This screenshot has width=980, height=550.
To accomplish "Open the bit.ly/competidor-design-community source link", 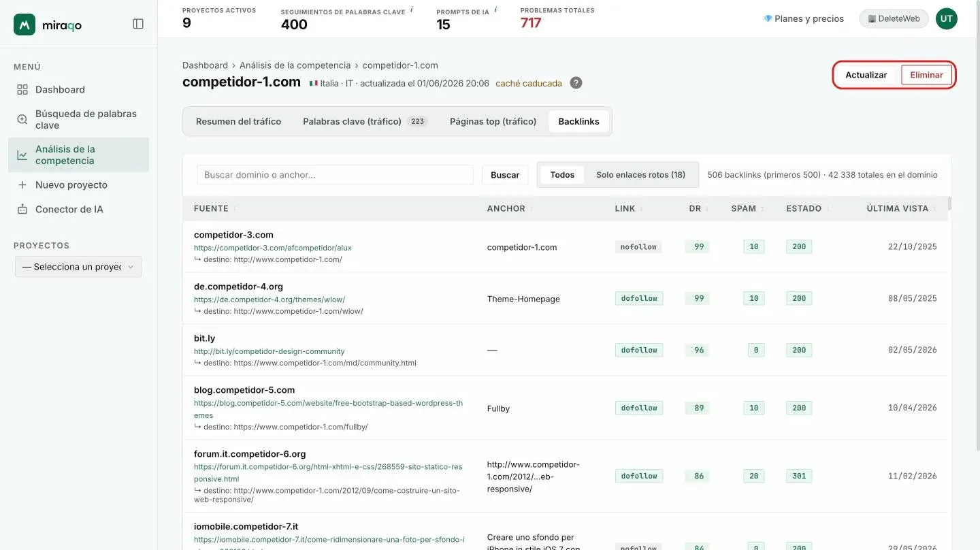I will click(x=269, y=351).
